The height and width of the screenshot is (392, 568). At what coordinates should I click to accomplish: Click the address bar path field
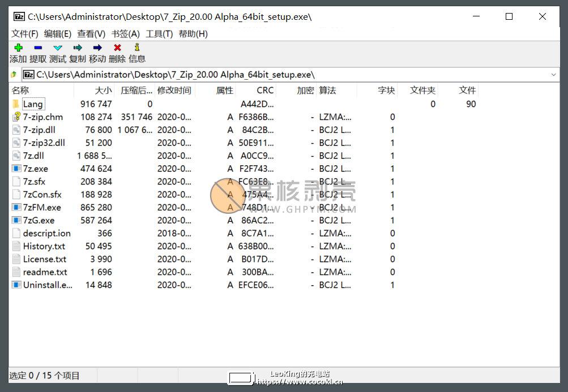[x=290, y=75]
